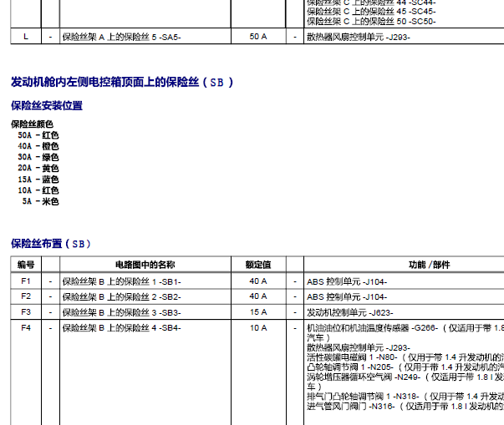
Task: Click the F2 number cell
Action: click(x=26, y=296)
